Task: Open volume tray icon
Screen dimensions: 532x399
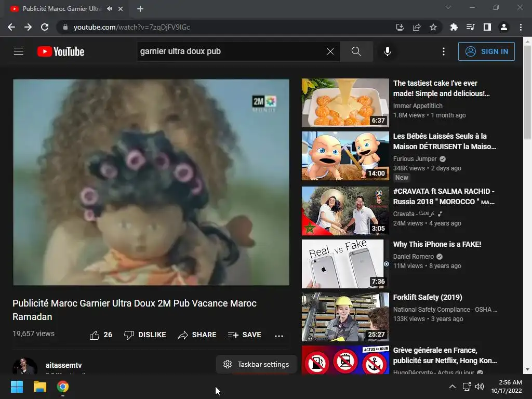Action: pyautogui.click(x=480, y=387)
